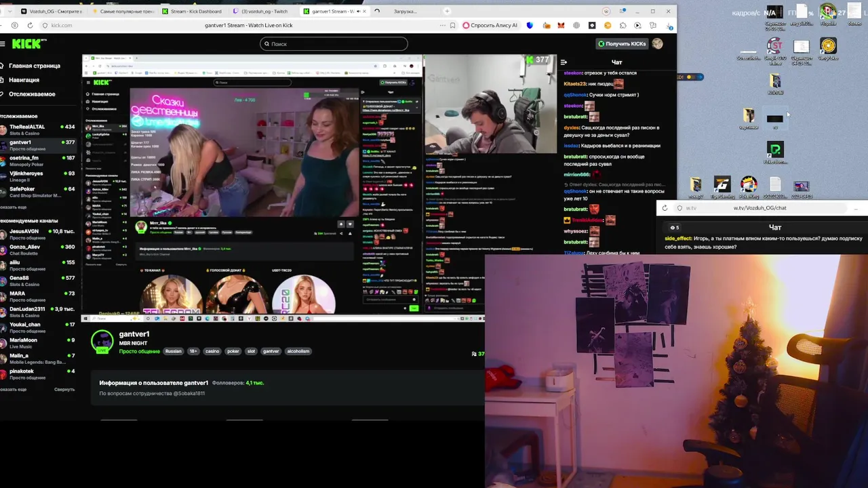Collapse sidebar with Свернуть
The image size is (868, 488).
coord(64,390)
